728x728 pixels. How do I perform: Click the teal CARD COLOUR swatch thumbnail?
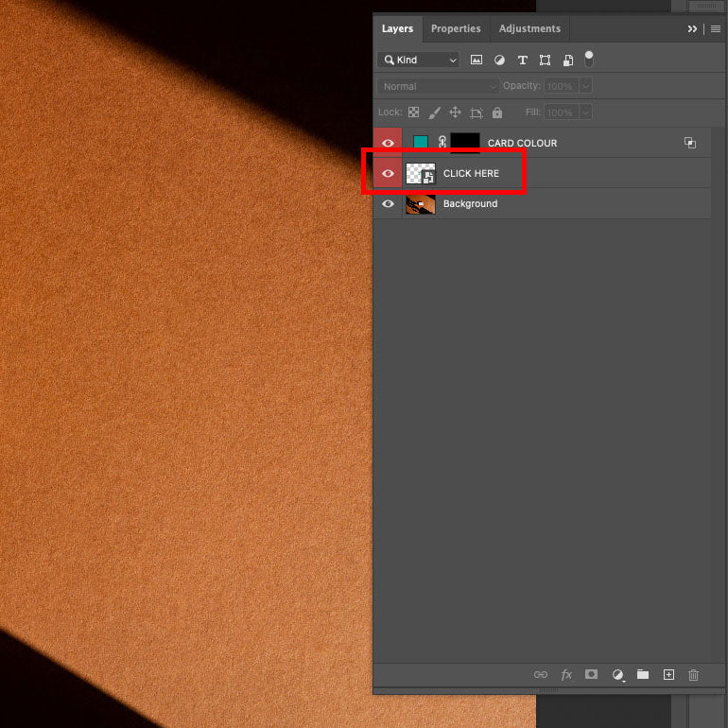(x=421, y=143)
